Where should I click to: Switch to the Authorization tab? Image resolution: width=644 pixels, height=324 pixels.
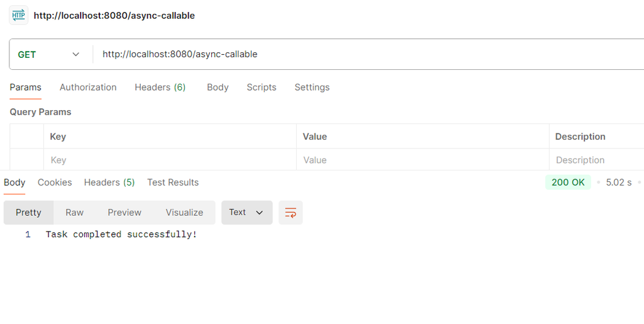[x=88, y=87]
